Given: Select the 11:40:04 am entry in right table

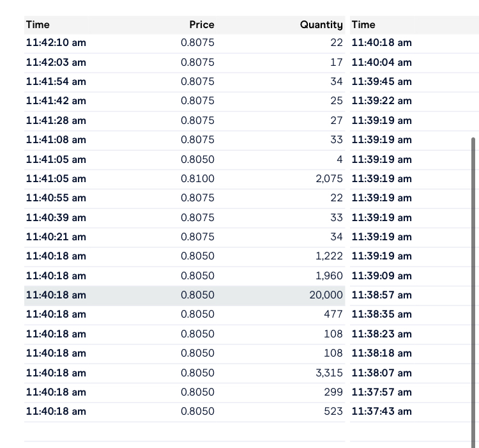Looking at the screenshot, I should tap(382, 63).
